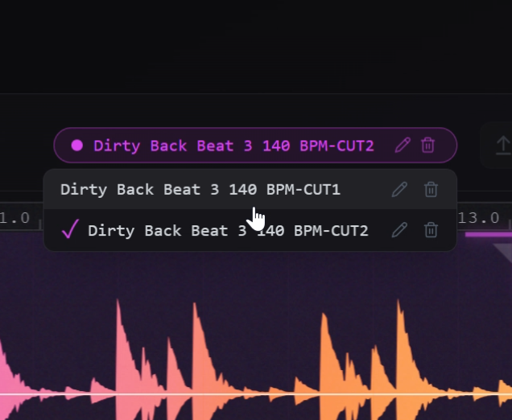Click the trash icon in the purple header pill

coord(428,146)
